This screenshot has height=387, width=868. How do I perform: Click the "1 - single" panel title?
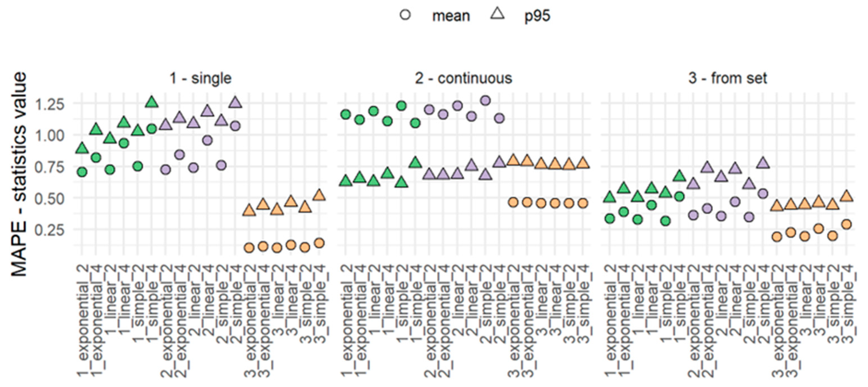click(200, 78)
